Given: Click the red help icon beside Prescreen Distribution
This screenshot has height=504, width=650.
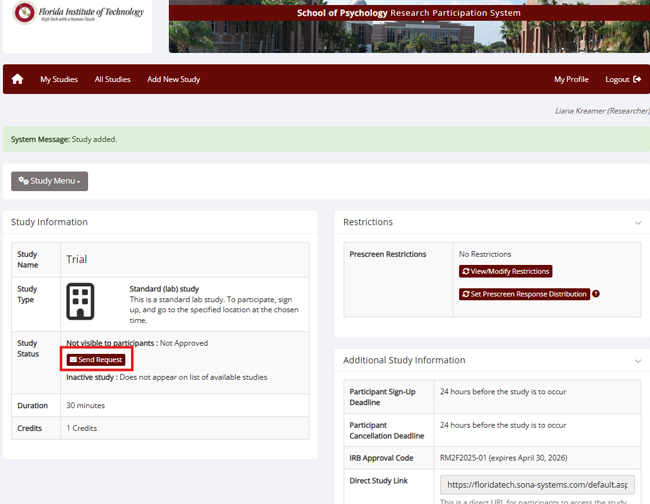Looking at the screenshot, I should (596, 294).
